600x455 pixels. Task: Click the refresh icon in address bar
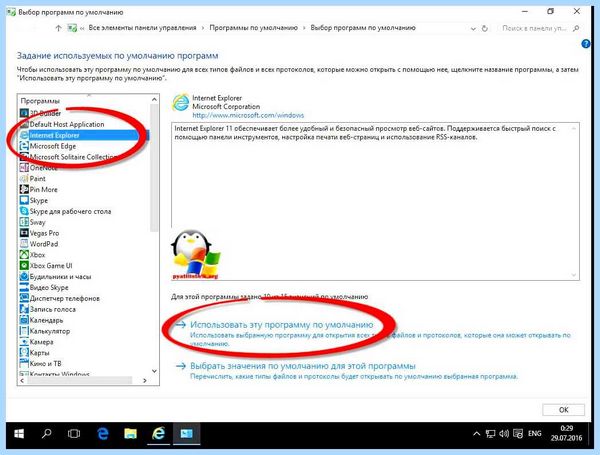point(485,28)
